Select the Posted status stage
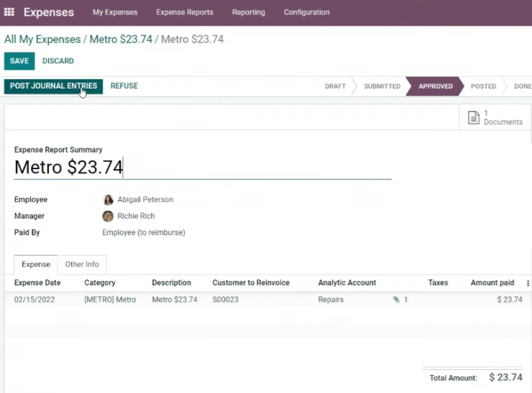This screenshot has width=532, height=393. point(483,86)
